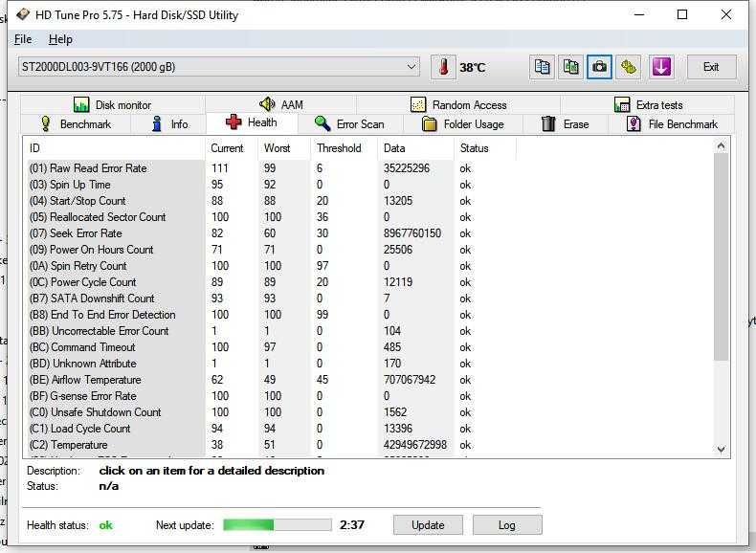Click the Erase trash can icon
Image resolution: width=756 pixels, height=553 pixels.
pos(548,124)
